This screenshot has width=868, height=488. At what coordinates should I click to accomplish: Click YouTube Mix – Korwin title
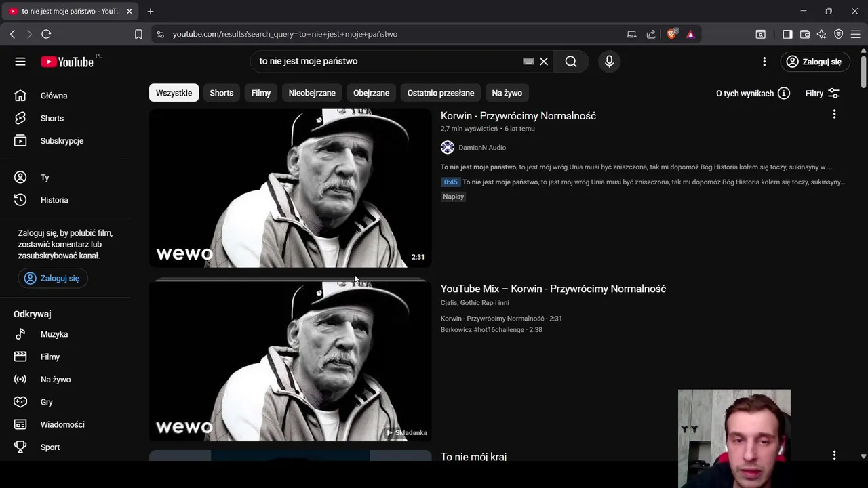[x=553, y=289]
